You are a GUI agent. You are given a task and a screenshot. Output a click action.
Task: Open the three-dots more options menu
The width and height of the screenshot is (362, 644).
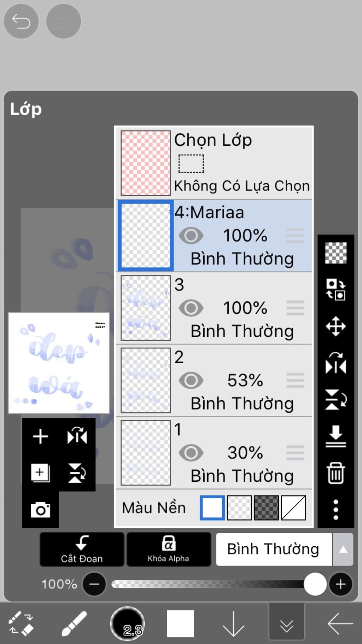(x=336, y=510)
